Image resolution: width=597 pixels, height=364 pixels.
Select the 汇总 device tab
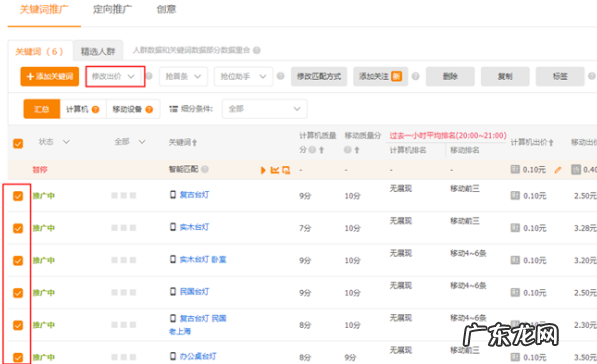point(42,109)
